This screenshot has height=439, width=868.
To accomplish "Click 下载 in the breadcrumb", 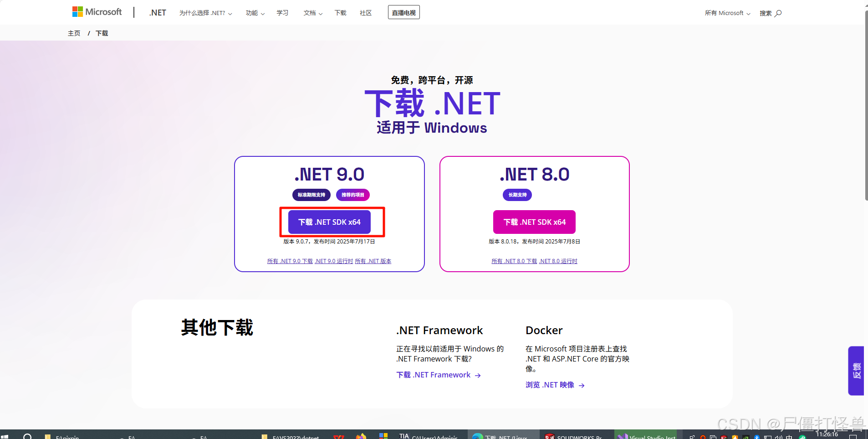I will tap(102, 33).
